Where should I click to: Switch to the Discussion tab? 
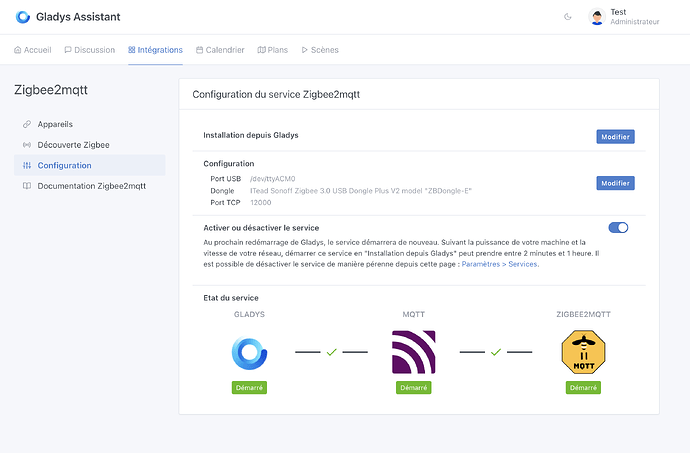(x=89, y=49)
